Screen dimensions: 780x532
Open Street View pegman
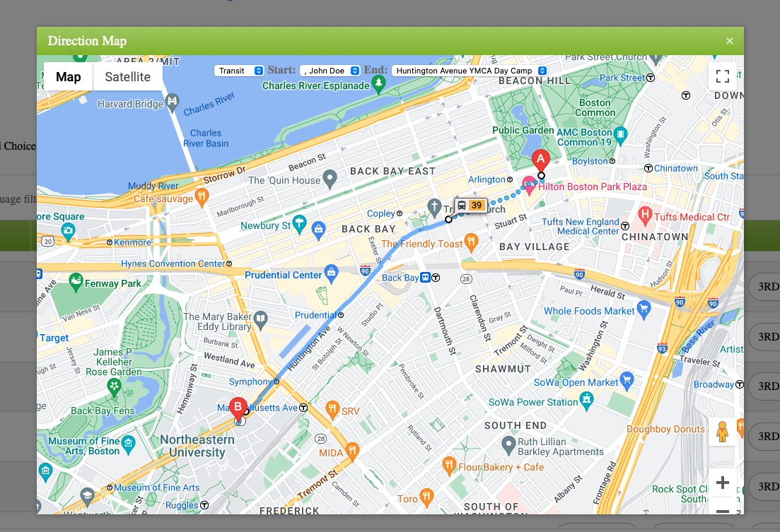(722, 432)
